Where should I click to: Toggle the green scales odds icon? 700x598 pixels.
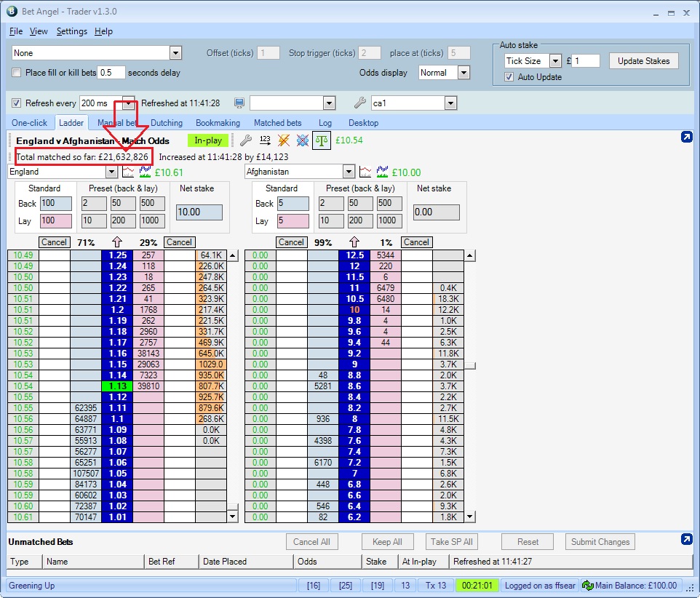point(322,140)
